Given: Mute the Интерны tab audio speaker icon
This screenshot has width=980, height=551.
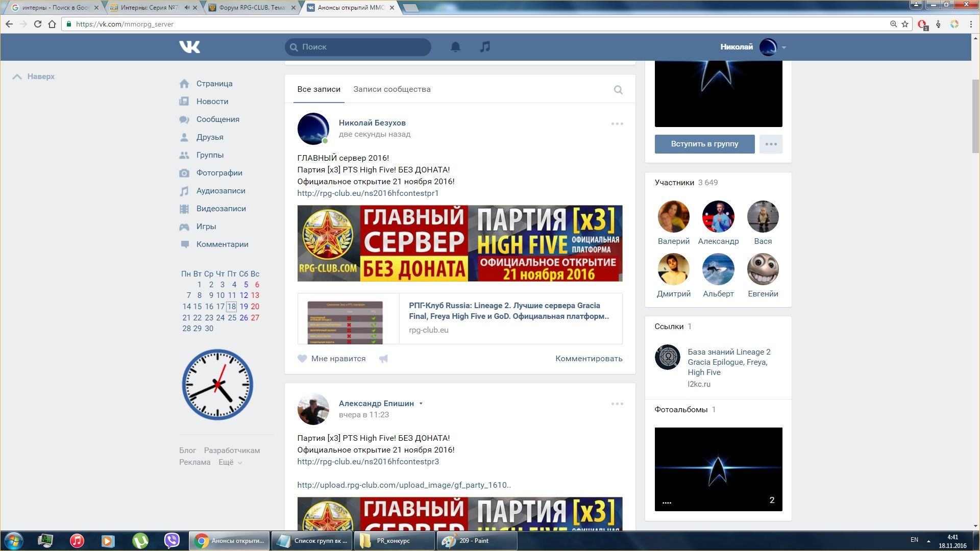Looking at the screenshot, I should click(187, 8).
